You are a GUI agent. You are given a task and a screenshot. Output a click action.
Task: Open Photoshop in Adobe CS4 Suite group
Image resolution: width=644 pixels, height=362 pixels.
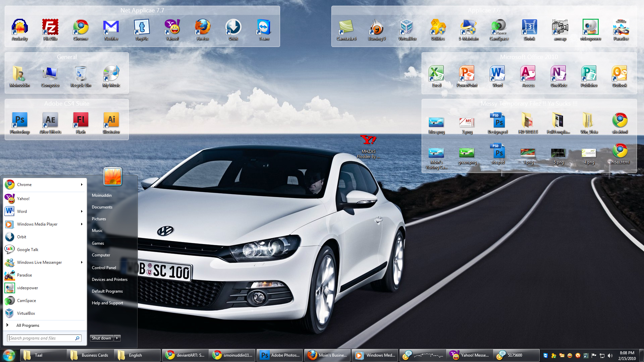point(20,123)
